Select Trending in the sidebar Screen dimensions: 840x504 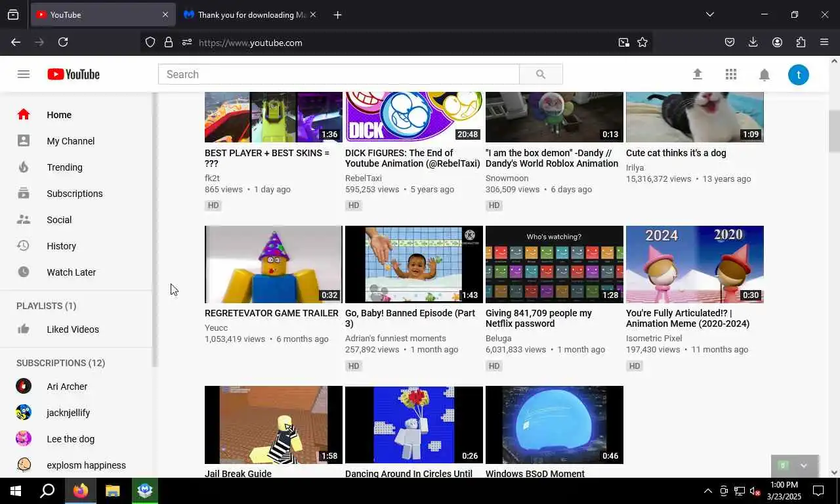[77, 167]
